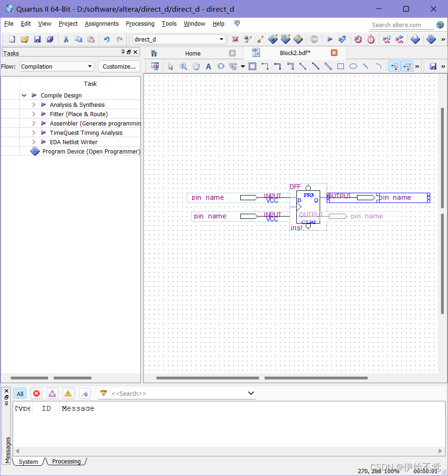Close the Home tab
This screenshot has width=448, height=476.
(x=232, y=53)
